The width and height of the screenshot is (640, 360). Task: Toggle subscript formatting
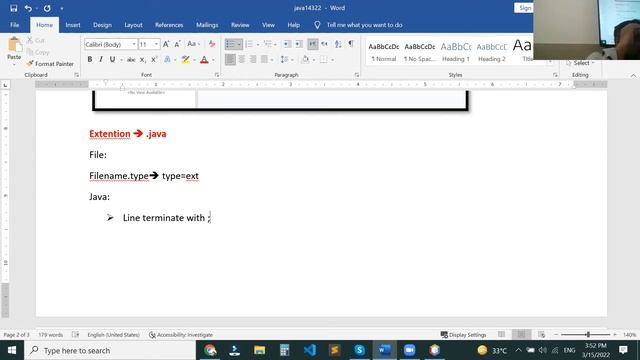tap(142, 60)
